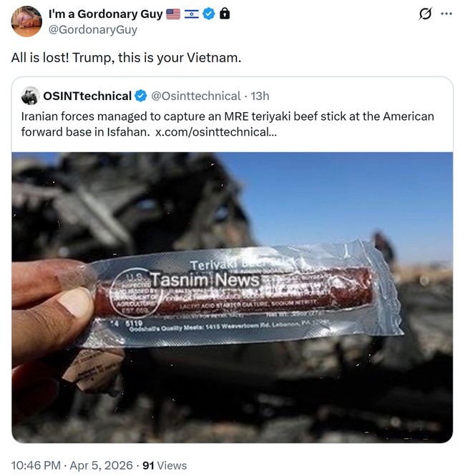Open the "I'm a Gordonary Guy" display name

[105, 14]
